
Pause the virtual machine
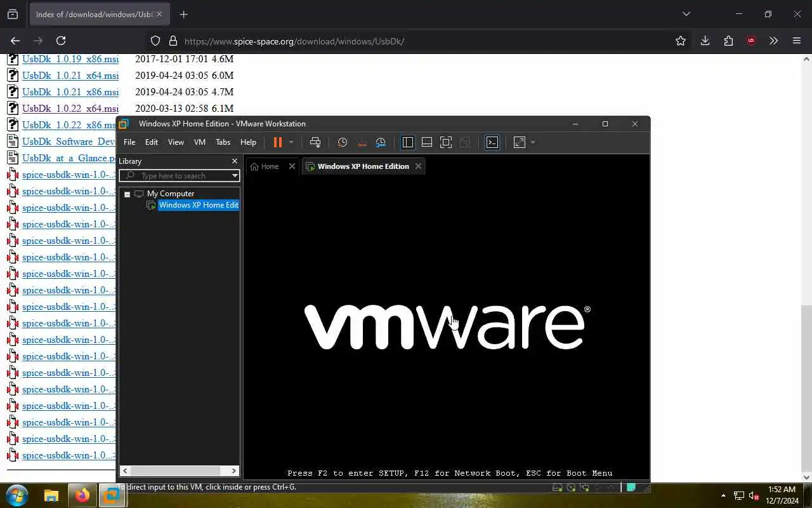pyautogui.click(x=277, y=142)
